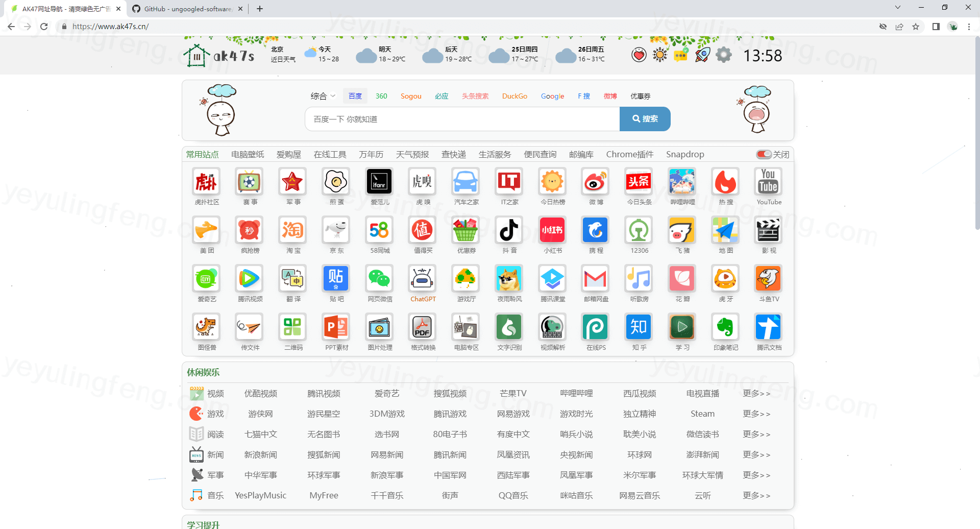
Task: Open the 网易云音乐 link
Action: [x=640, y=496]
